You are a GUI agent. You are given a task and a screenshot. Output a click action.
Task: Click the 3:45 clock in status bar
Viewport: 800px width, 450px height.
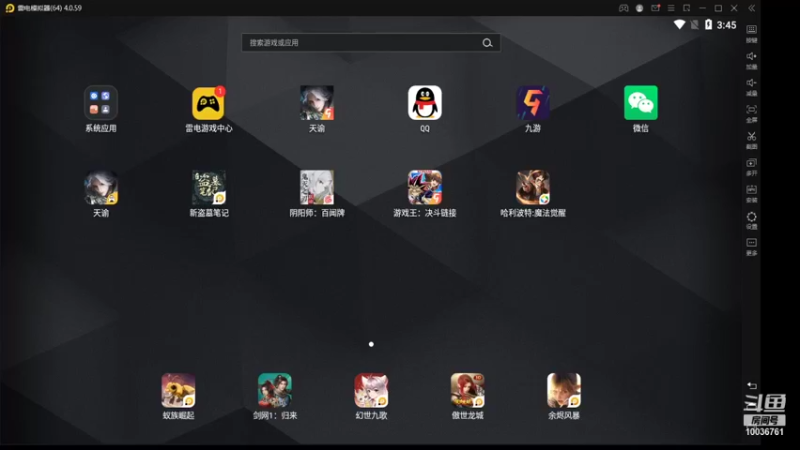coord(726,25)
